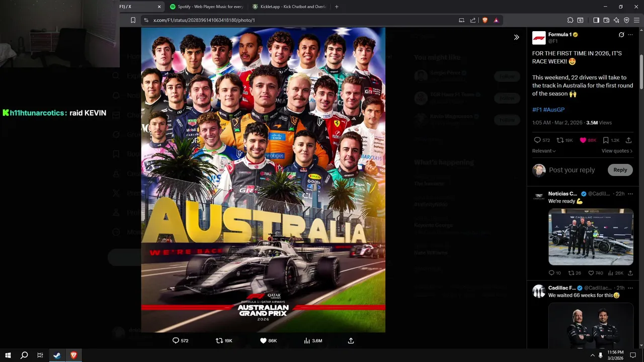Click the Reply button
The width and height of the screenshot is (644, 362).
(620, 170)
